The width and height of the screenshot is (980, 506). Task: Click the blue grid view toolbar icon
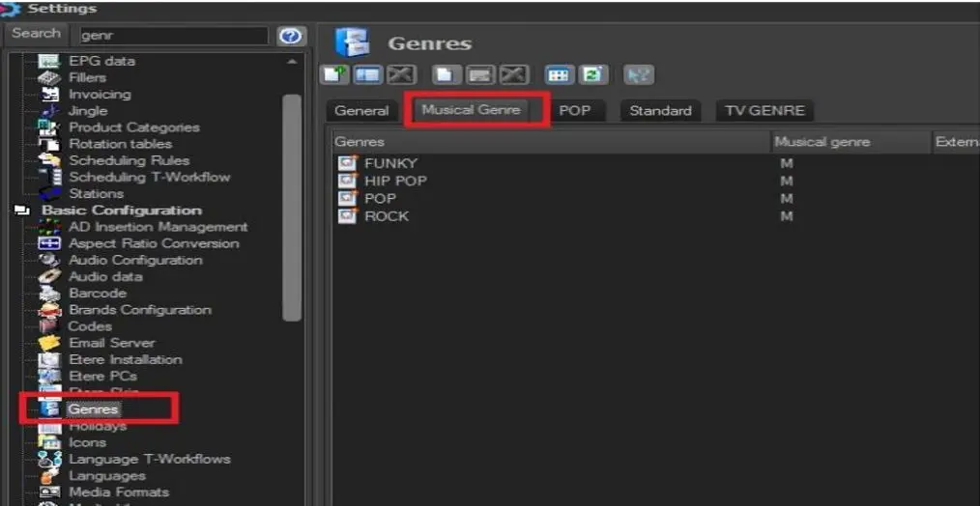pyautogui.click(x=560, y=75)
